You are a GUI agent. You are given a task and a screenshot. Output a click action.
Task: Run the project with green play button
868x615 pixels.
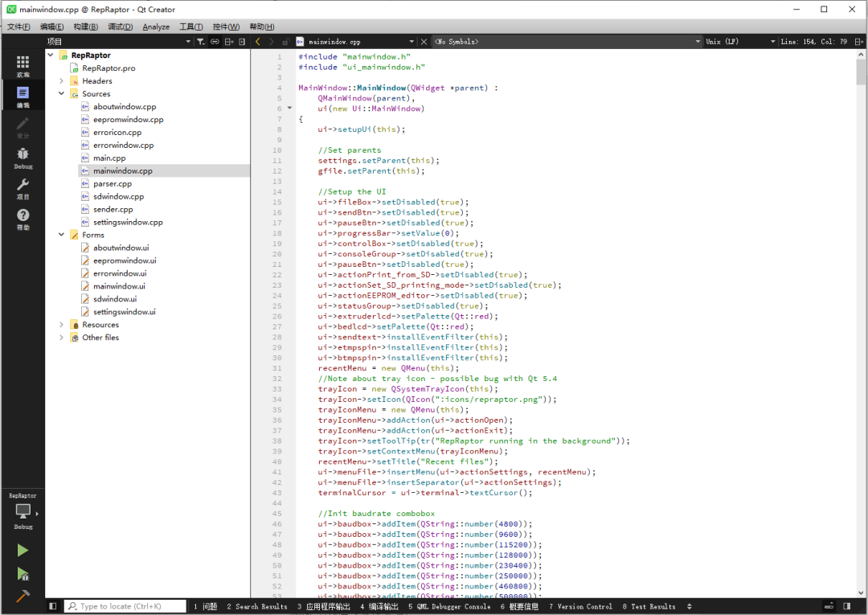(x=23, y=550)
